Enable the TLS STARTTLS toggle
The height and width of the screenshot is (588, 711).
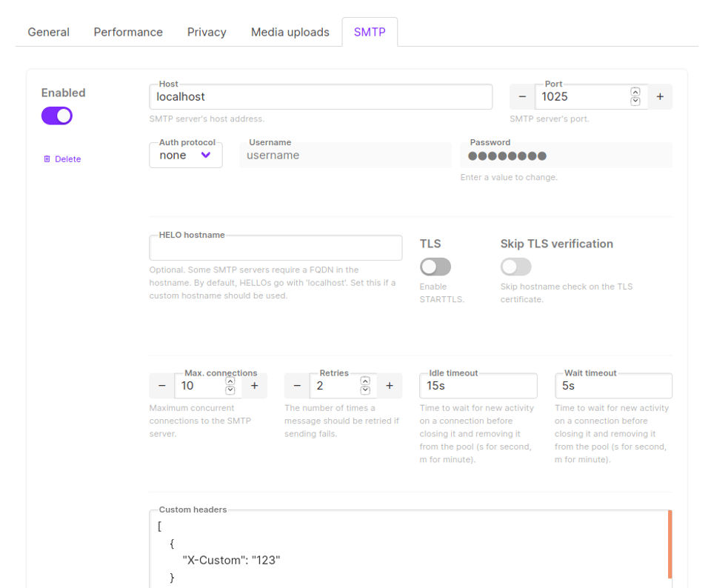(435, 267)
